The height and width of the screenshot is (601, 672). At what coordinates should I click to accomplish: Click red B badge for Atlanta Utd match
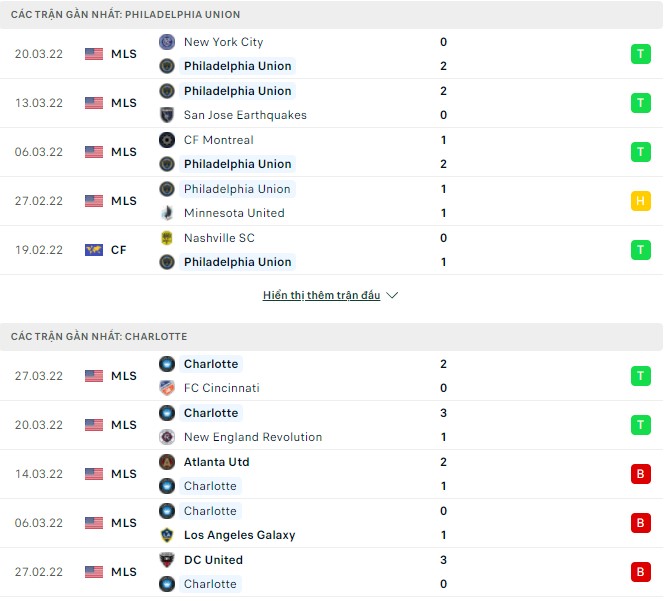[640, 474]
